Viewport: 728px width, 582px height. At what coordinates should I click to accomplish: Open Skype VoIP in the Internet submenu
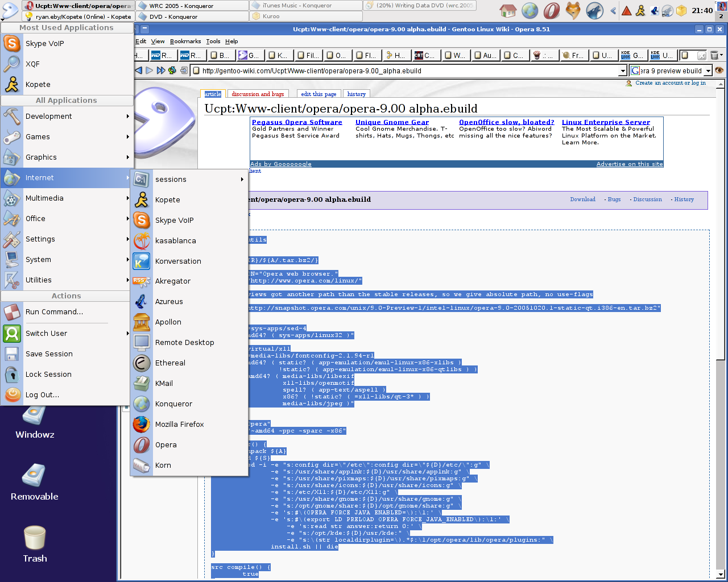[189, 220]
